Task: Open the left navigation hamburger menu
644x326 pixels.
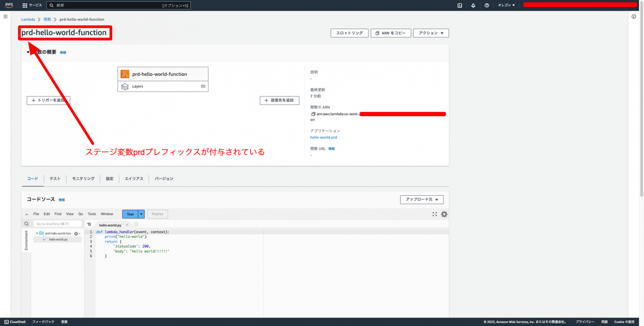Action: pos(5,16)
